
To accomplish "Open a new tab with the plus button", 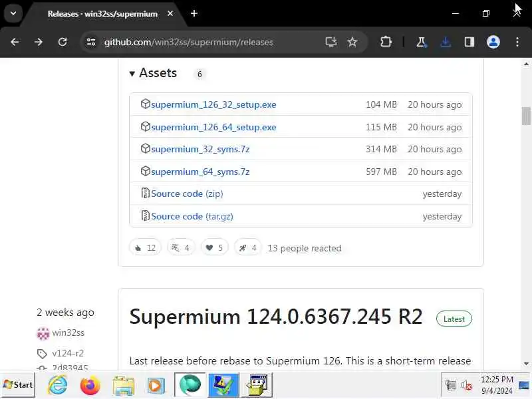I will [194, 13].
